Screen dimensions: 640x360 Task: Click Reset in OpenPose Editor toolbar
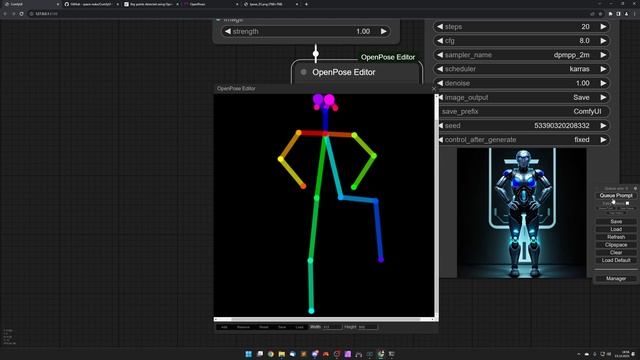click(264, 327)
